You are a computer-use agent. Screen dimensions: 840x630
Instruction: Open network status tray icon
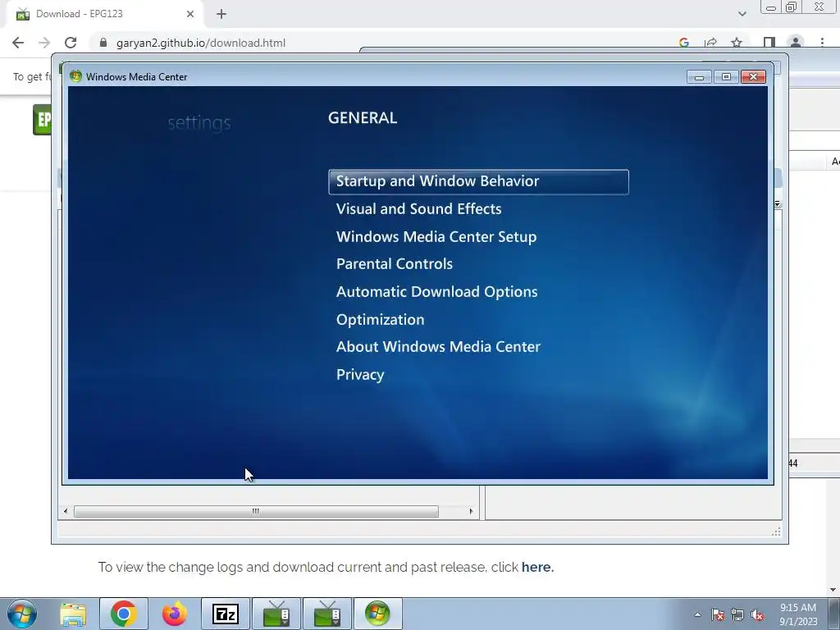point(737,614)
